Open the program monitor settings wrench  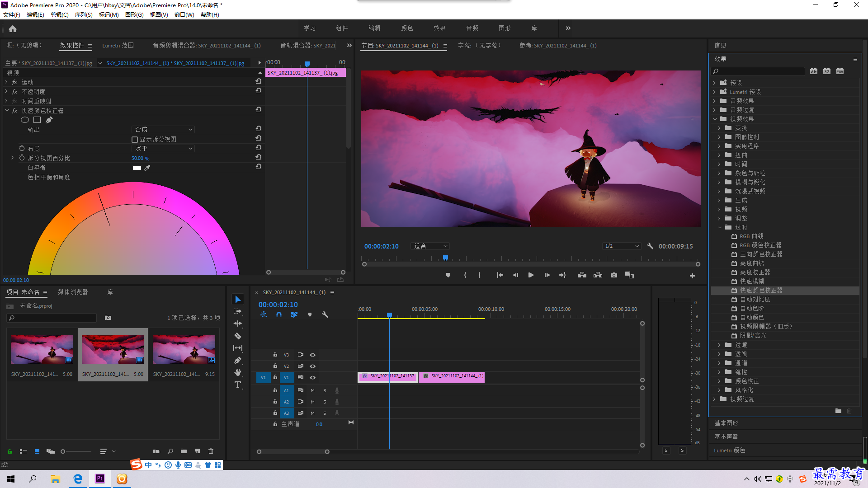coord(650,246)
